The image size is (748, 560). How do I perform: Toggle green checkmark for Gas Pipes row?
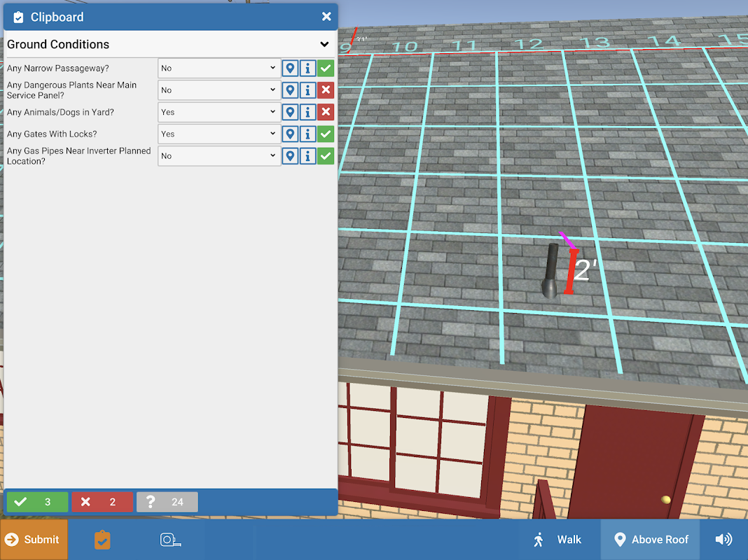[326, 156]
